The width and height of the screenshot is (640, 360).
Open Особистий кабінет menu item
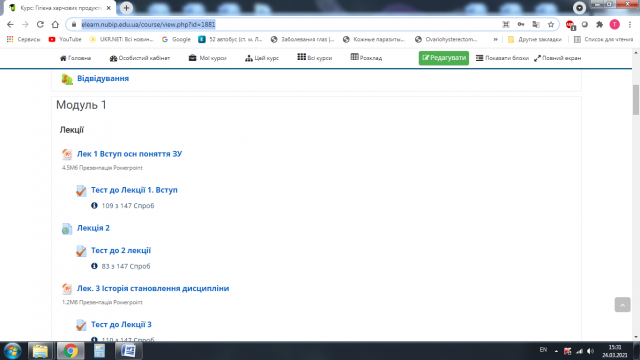pyautogui.click(x=140, y=58)
